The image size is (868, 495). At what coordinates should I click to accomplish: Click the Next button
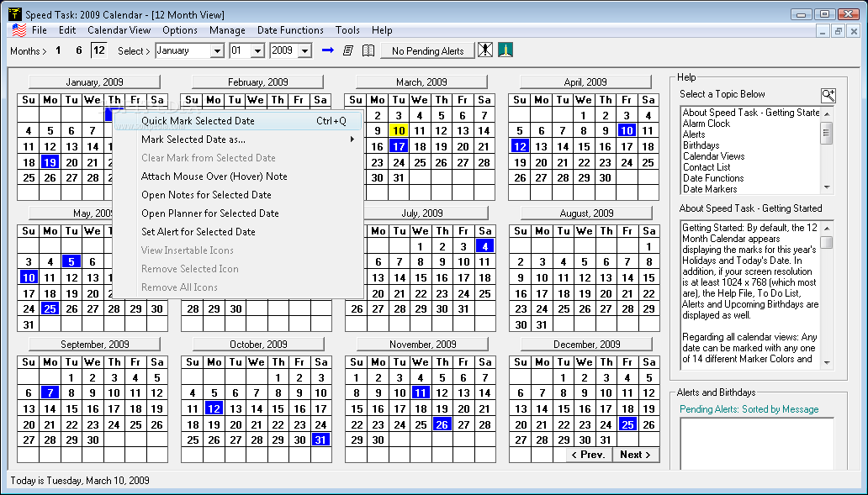click(635, 455)
